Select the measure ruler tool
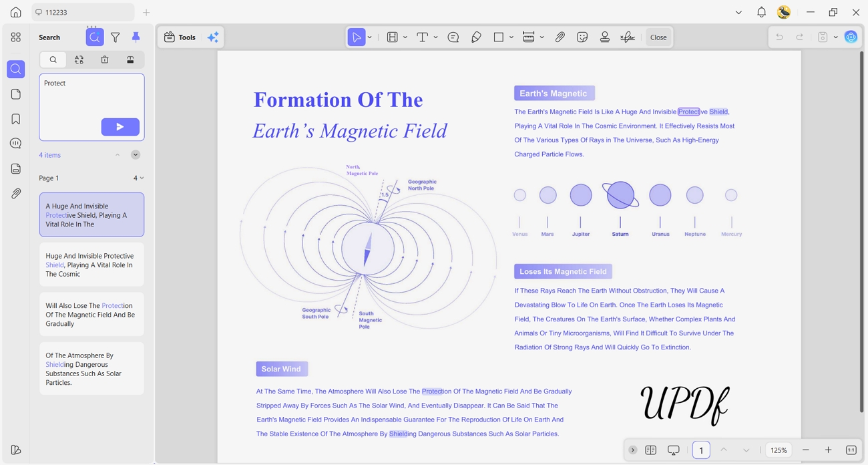 point(529,37)
